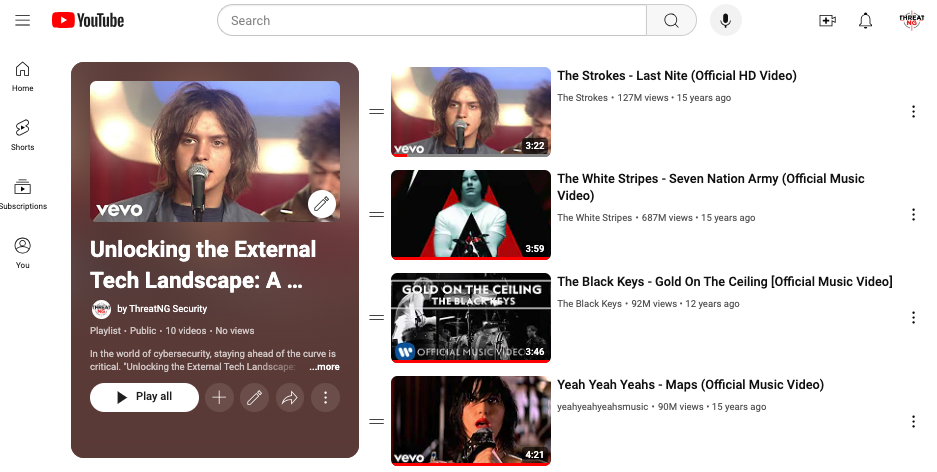Open the notifications bell
The height and width of the screenshot is (472, 937).
click(x=865, y=20)
